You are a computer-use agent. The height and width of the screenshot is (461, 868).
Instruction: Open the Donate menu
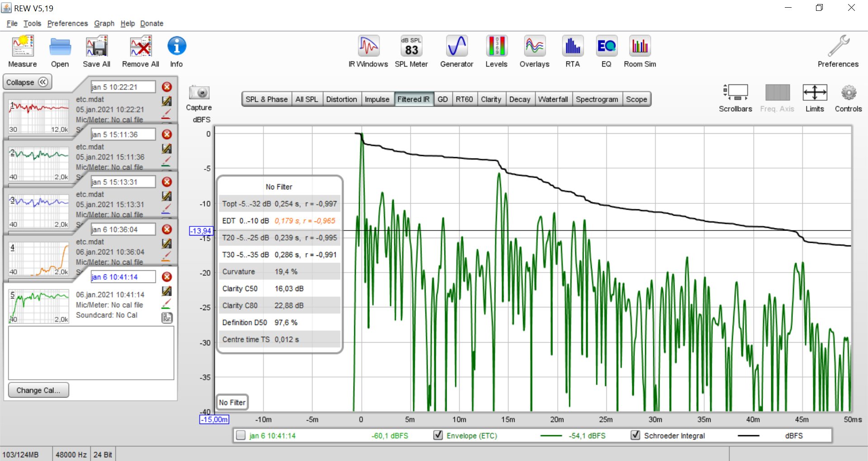151,24
